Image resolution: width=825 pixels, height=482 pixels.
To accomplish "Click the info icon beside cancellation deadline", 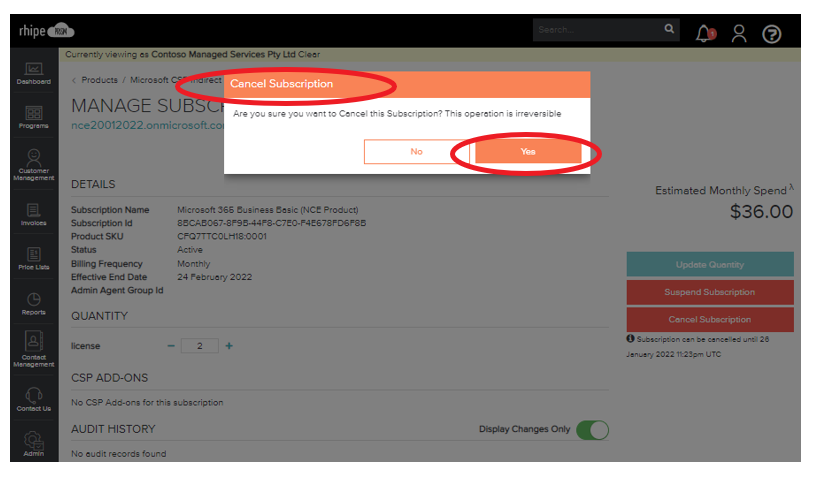I will [x=630, y=339].
